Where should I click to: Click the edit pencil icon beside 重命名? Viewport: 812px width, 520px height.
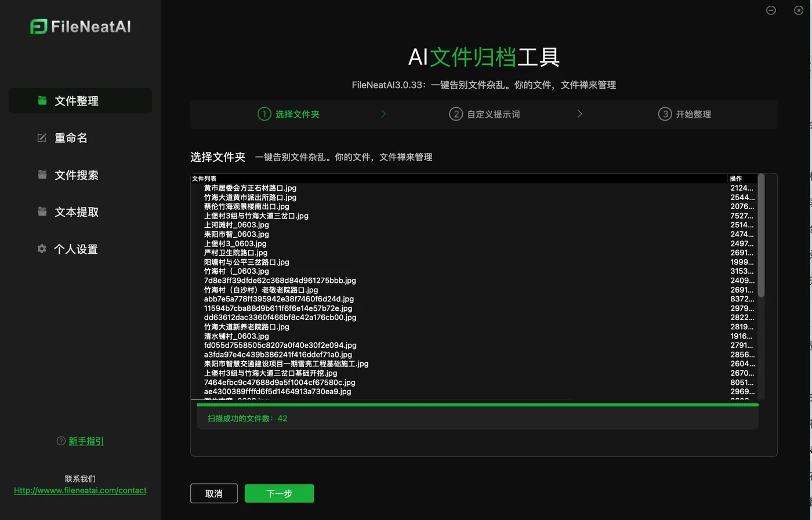[x=42, y=138]
